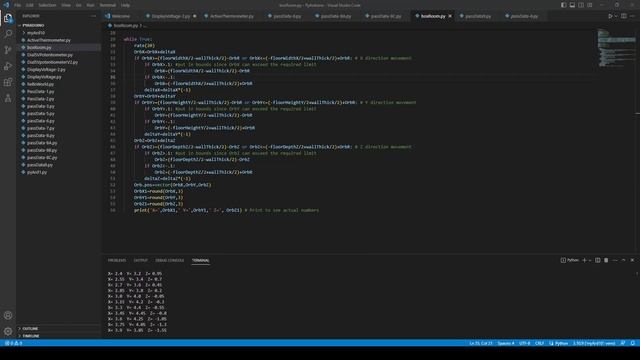Click the Python terminal label in panel
The image size is (640, 360).
pos(570,260)
